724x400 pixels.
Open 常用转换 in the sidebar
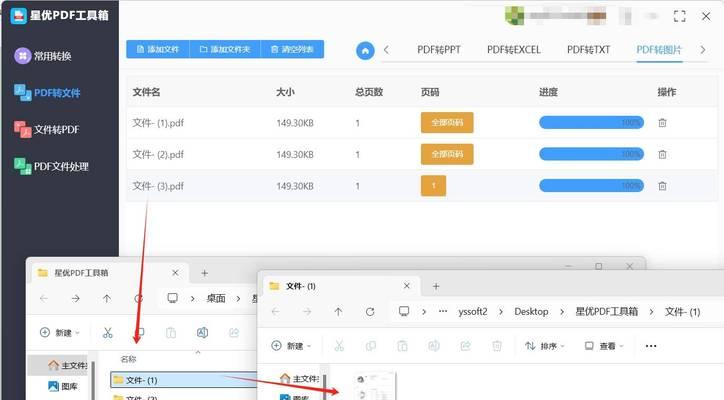click(x=42, y=56)
